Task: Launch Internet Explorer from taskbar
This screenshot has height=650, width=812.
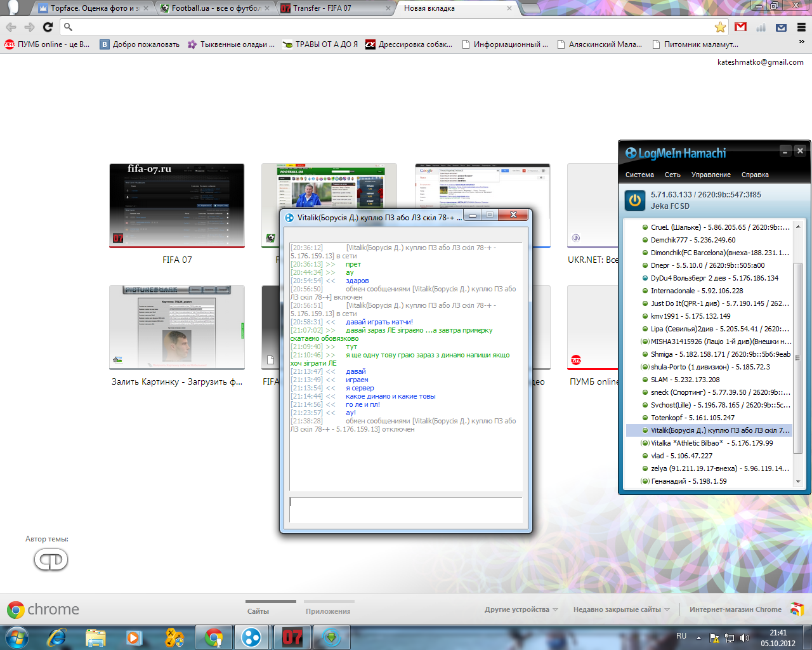Action: [56, 637]
